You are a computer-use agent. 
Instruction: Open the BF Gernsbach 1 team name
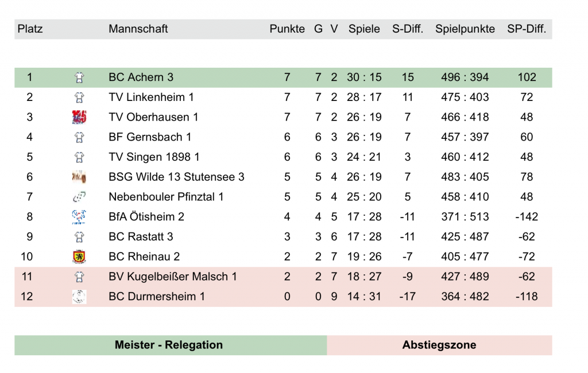[x=150, y=137]
